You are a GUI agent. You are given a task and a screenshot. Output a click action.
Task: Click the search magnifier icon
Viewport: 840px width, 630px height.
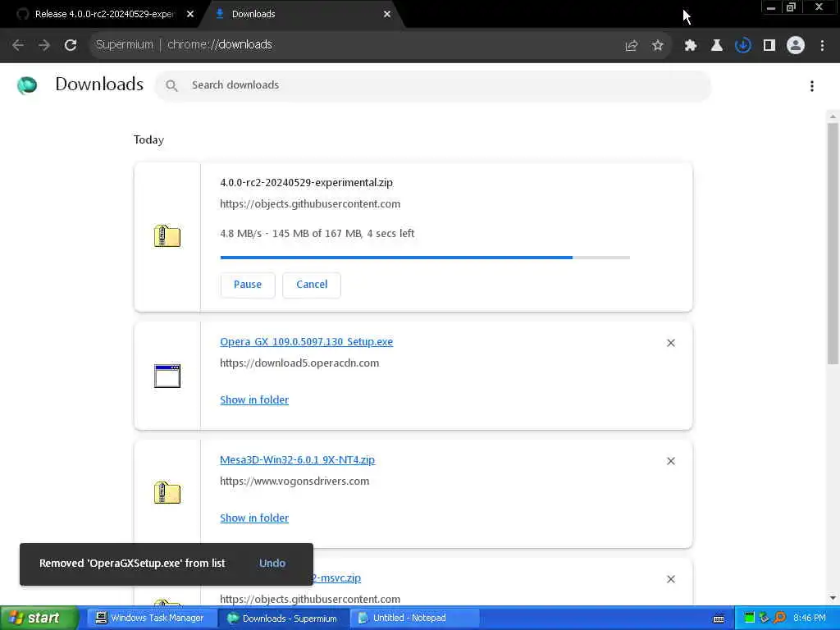pos(171,85)
